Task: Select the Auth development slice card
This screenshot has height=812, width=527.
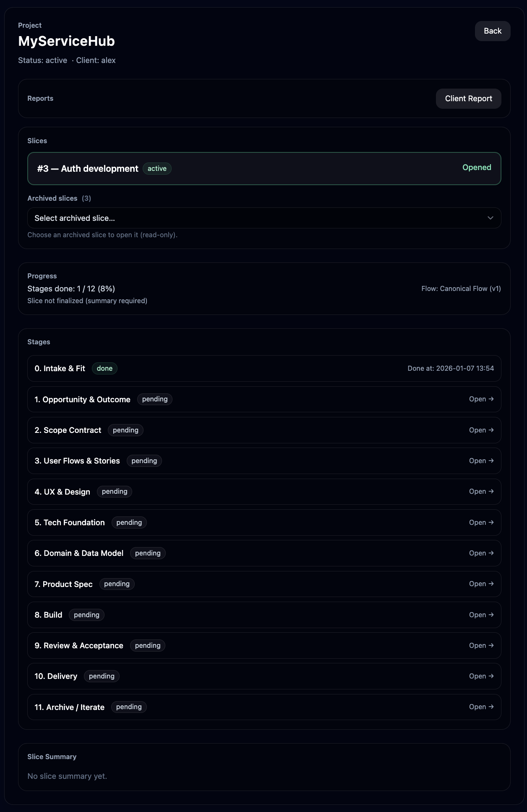Action: coord(263,168)
